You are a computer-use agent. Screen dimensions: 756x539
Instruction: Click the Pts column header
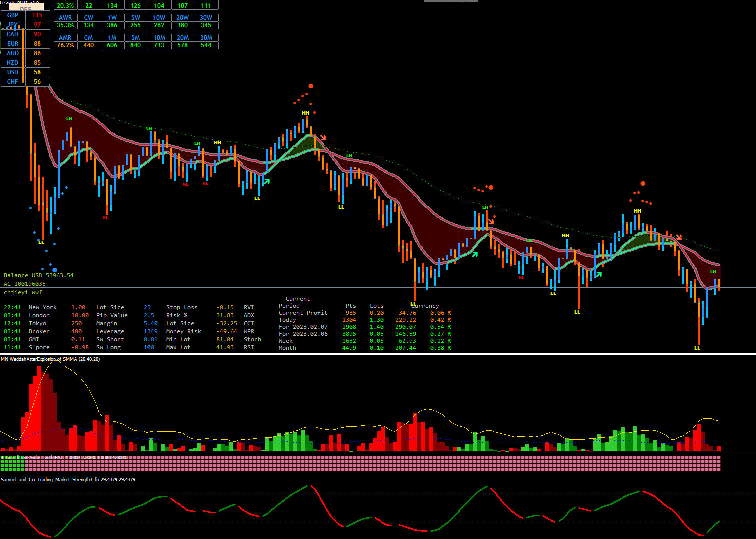[351, 306]
